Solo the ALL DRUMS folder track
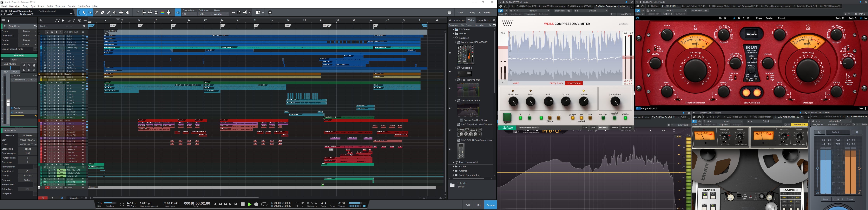The image size is (868, 210). 52,32
